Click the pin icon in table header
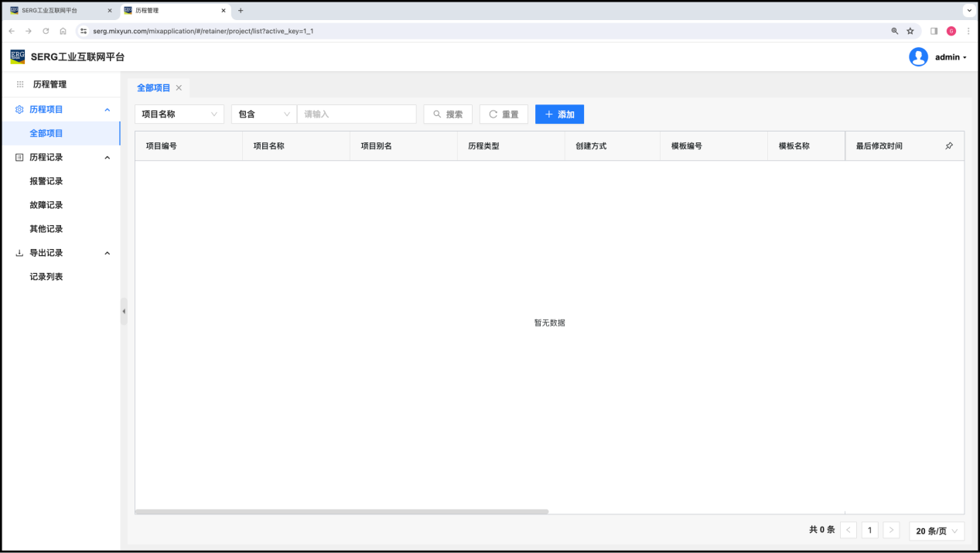The height and width of the screenshot is (553, 980). [949, 146]
